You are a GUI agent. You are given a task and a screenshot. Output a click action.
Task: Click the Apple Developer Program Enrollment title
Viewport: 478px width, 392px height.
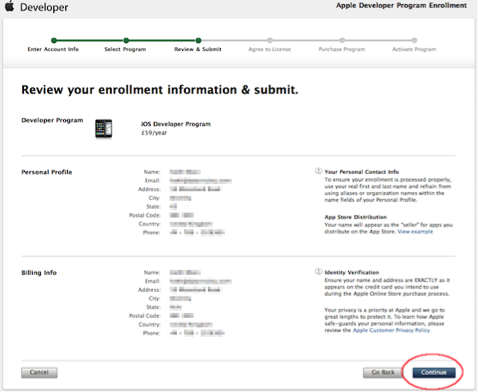tap(401, 5)
